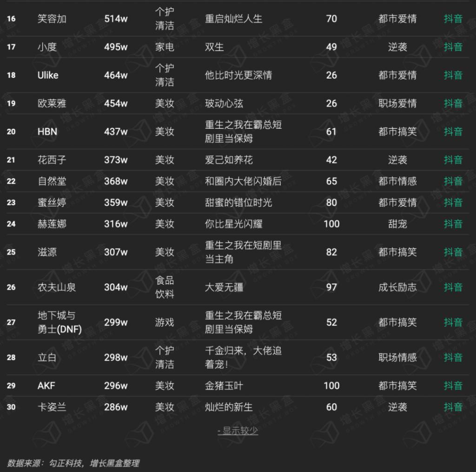The height and width of the screenshot is (472, 476).
Task: Select drama title 金猪玉叶
Action: pos(224,386)
